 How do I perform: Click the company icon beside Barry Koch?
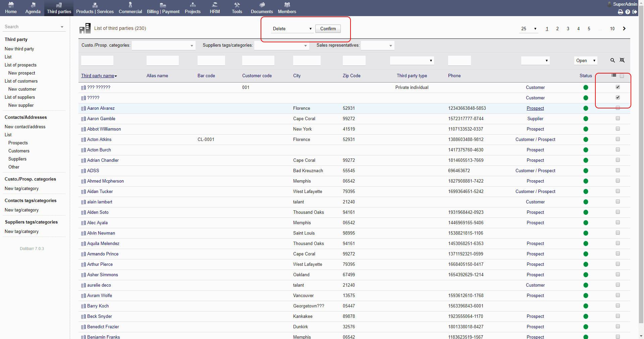[x=84, y=306]
